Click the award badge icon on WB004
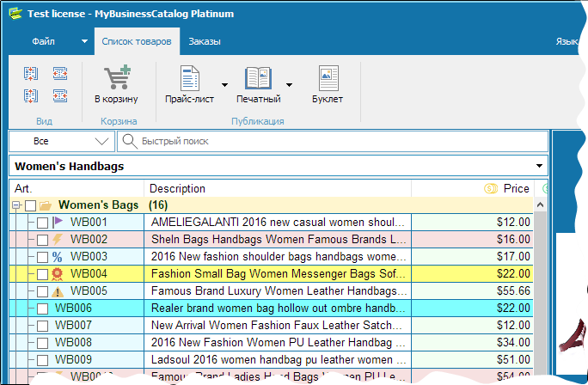Viewport: 588px width, 385px height. click(57, 274)
